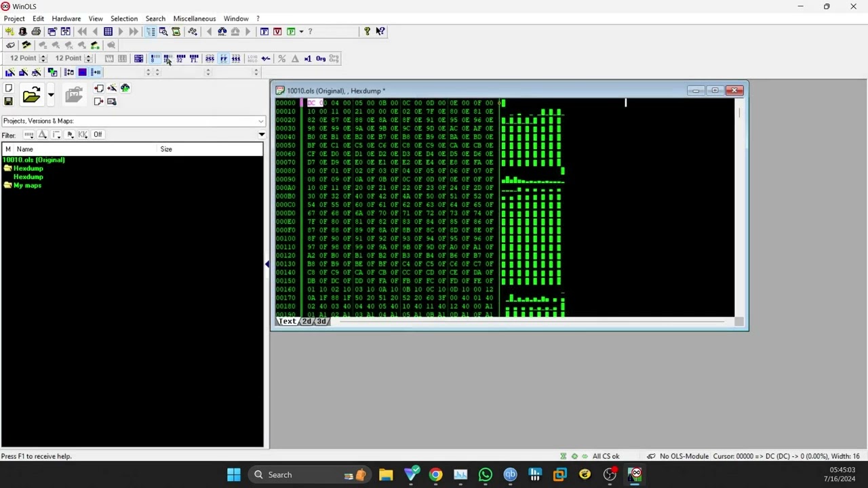Viewport: 868px width, 488px height.
Task: Click the export file arrow icon
Action: pyautogui.click(x=99, y=102)
